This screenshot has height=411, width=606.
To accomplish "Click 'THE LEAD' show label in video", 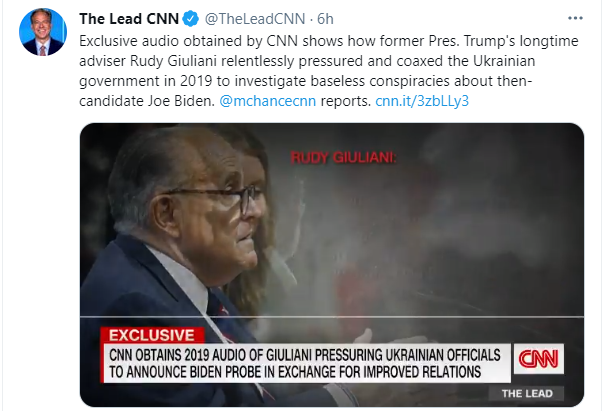I will [546, 393].
